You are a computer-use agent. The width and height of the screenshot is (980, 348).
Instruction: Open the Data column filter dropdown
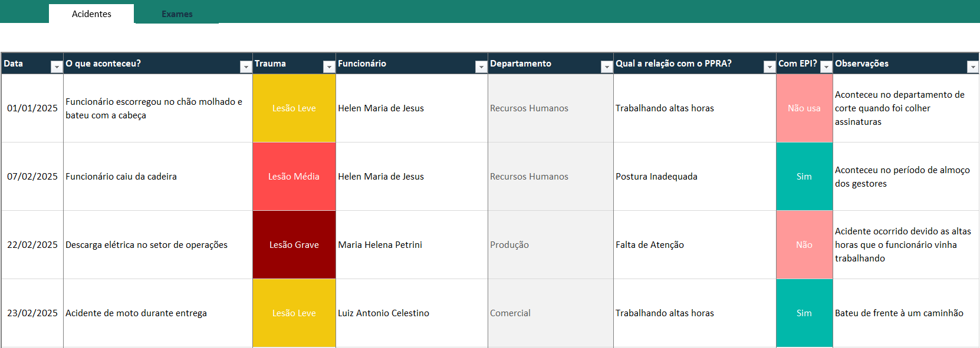click(x=57, y=67)
